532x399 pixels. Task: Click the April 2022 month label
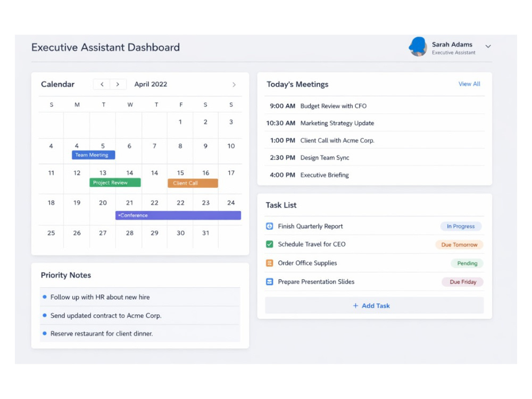[x=151, y=84]
